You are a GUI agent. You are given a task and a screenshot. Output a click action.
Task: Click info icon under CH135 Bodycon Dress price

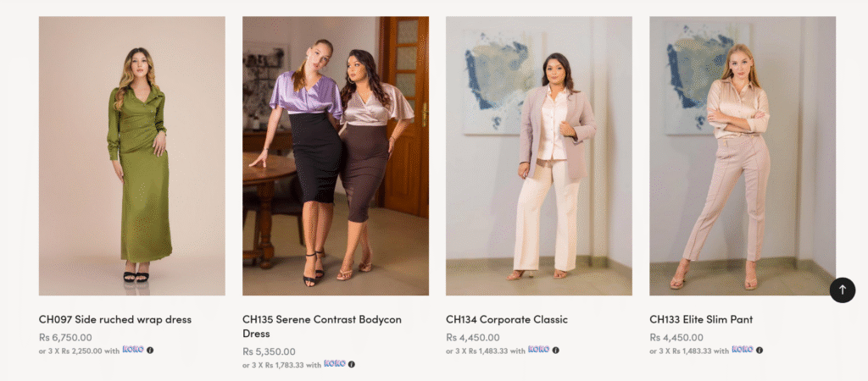(352, 365)
